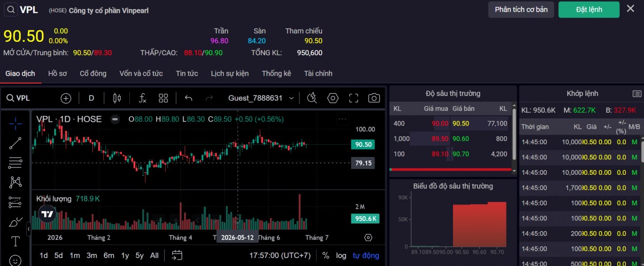Select the brush drawing tool
This screenshot has width=644, height=266.
point(16,221)
